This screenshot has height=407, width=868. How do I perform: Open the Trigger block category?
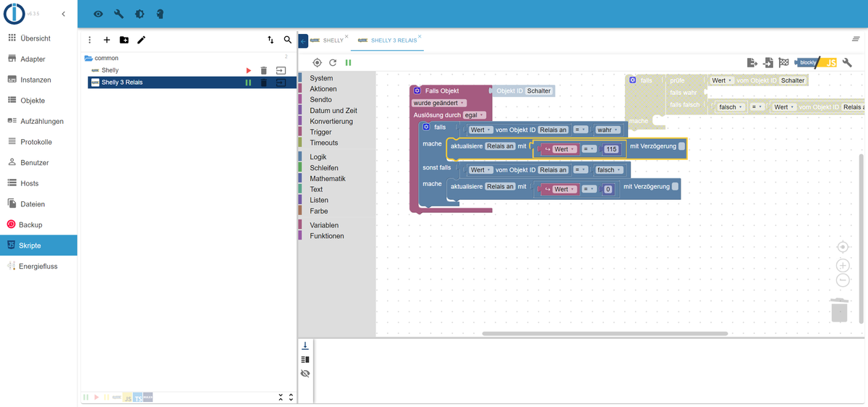pos(320,133)
